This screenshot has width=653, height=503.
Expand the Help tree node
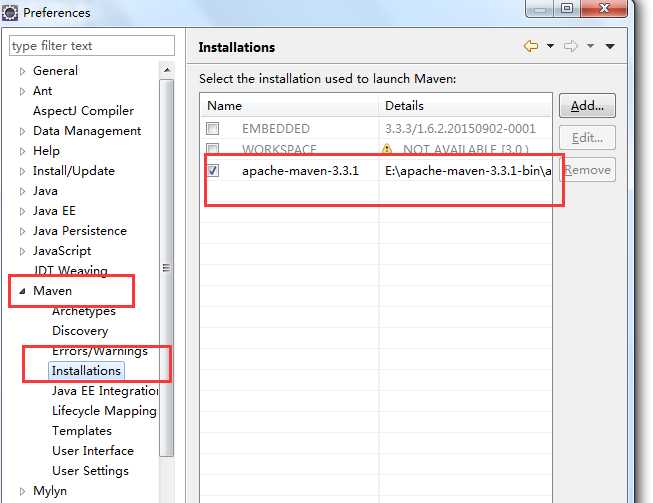coord(22,151)
